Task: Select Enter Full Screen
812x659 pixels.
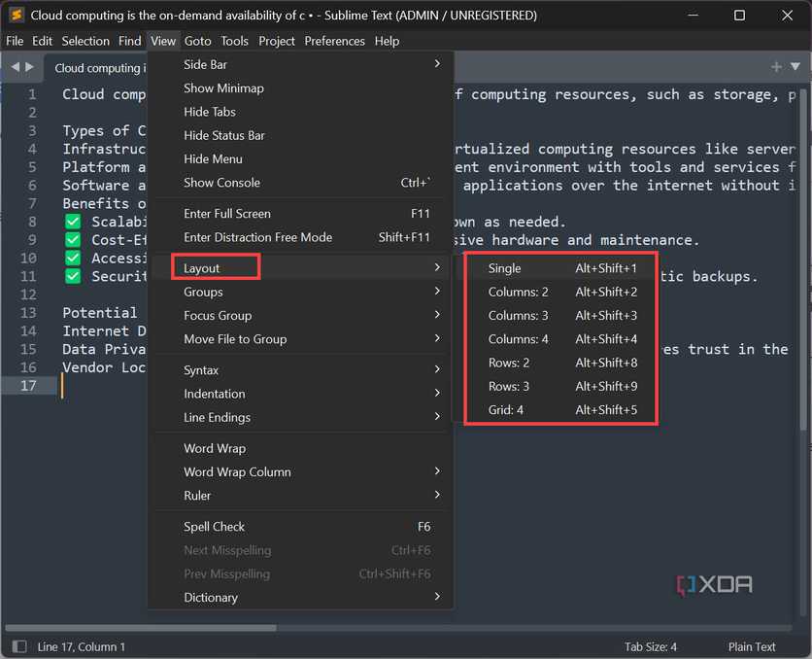Action: (301, 214)
